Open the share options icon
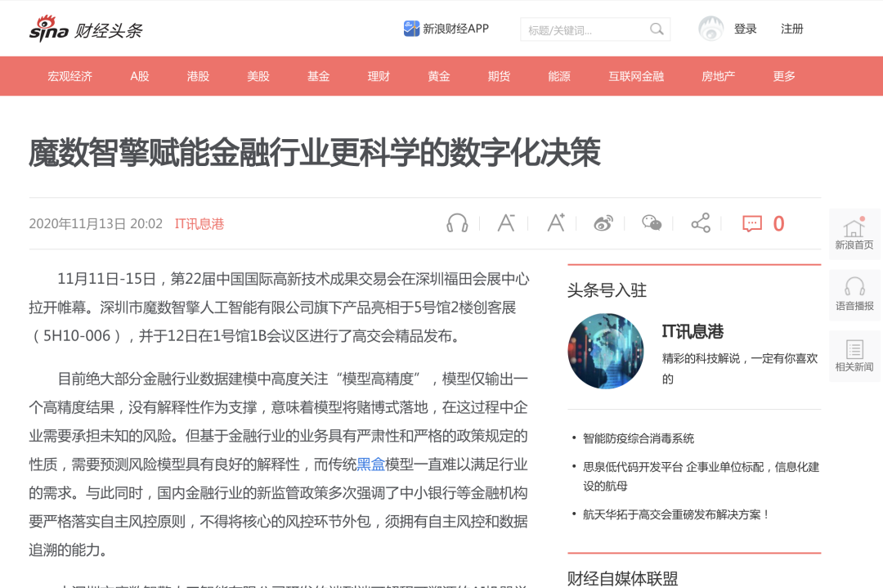The width and height of the screenshot is (883, 588). [x=701, y=223]
